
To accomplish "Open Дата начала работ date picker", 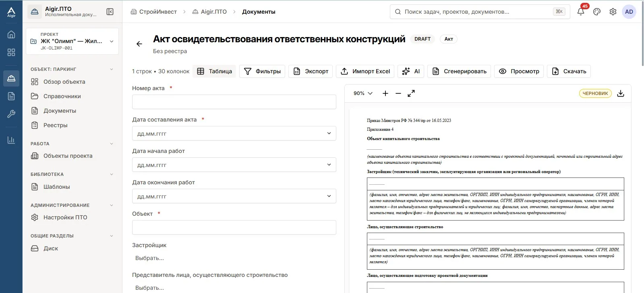I will pos(234,165).
